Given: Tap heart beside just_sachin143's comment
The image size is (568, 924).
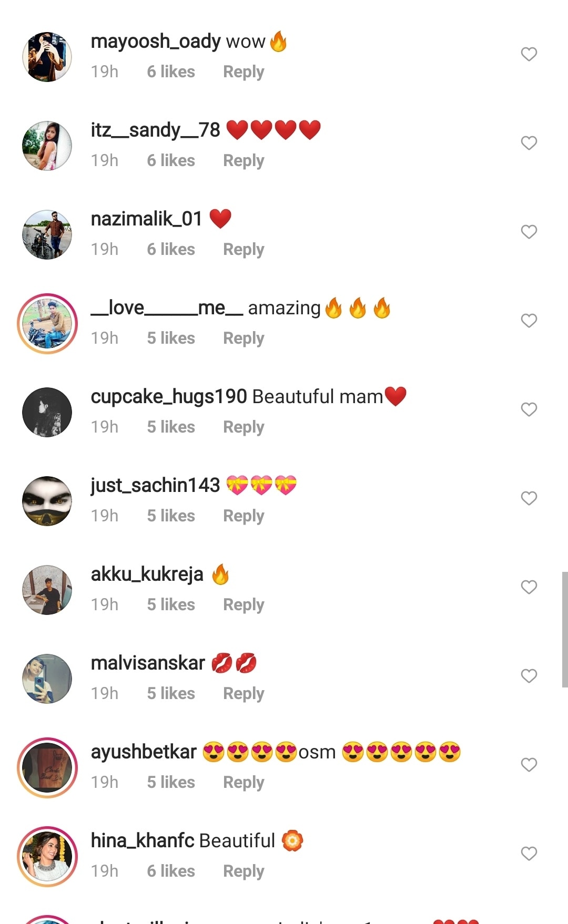Looking at the screenshot, I should click(529, 498).
